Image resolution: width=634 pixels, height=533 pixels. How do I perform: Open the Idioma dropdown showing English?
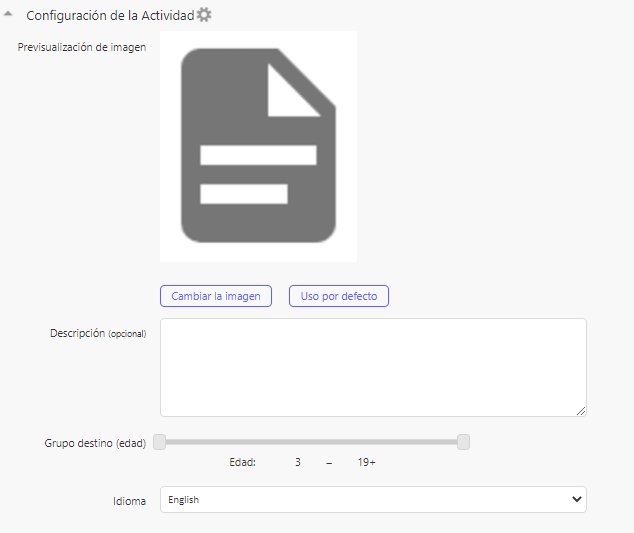[x=373, y=499]
